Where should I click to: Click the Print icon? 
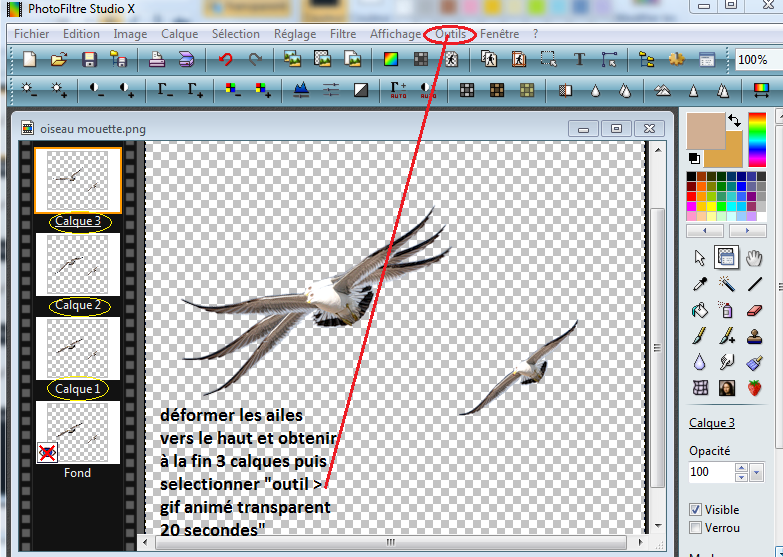pyautogui.click(x=157, y=60)
